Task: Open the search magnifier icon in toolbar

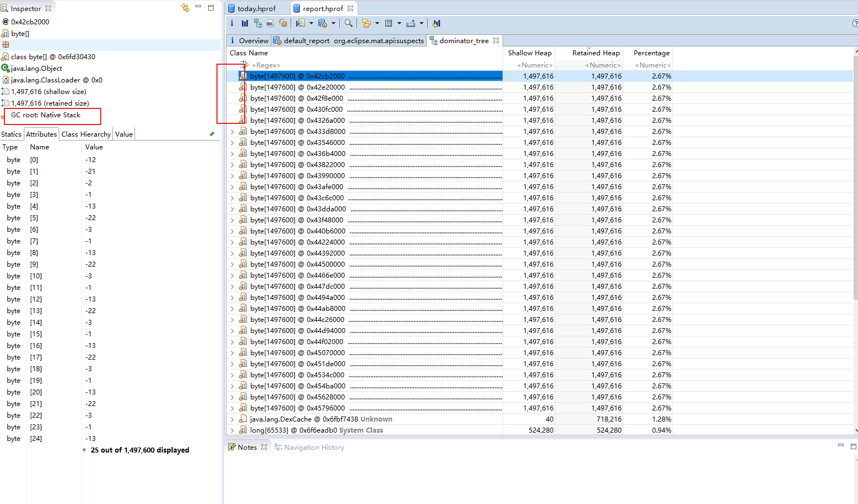Action: coord(348,23)
